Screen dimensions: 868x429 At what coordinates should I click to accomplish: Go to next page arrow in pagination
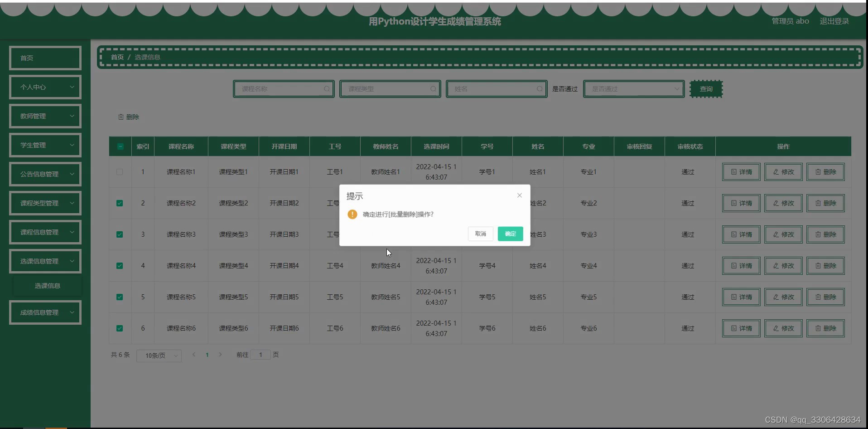(x=221, y=355)
